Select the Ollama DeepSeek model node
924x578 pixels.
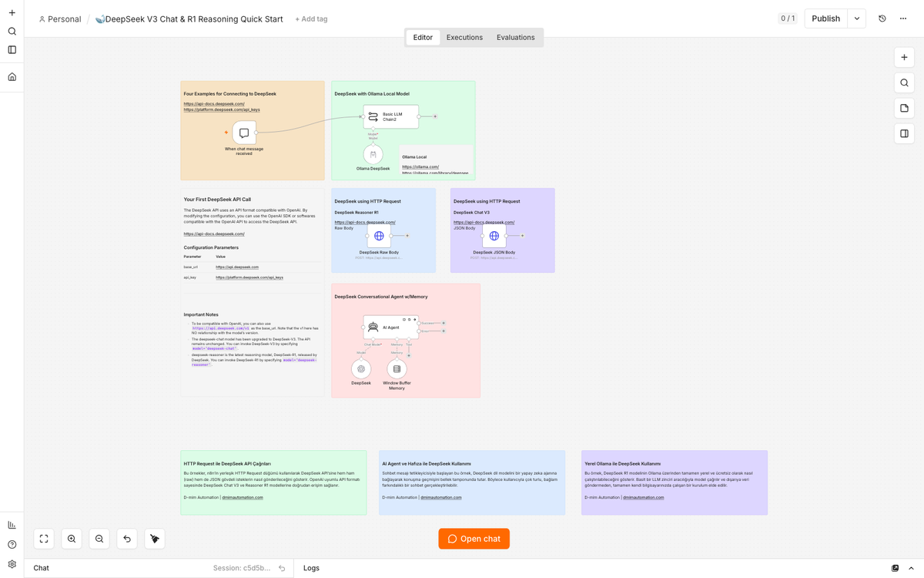click(373, 155)
